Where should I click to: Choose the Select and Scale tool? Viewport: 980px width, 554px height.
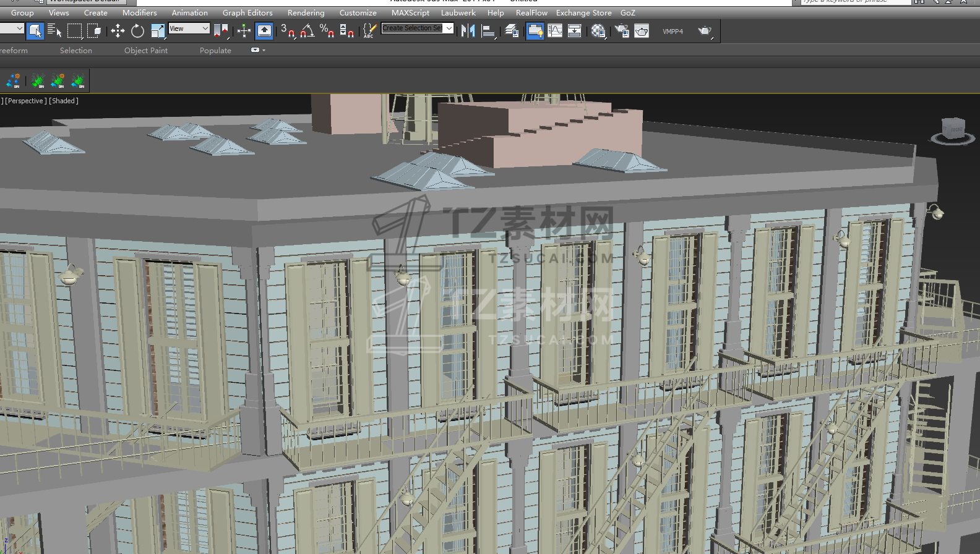click(x=158, y=30)
